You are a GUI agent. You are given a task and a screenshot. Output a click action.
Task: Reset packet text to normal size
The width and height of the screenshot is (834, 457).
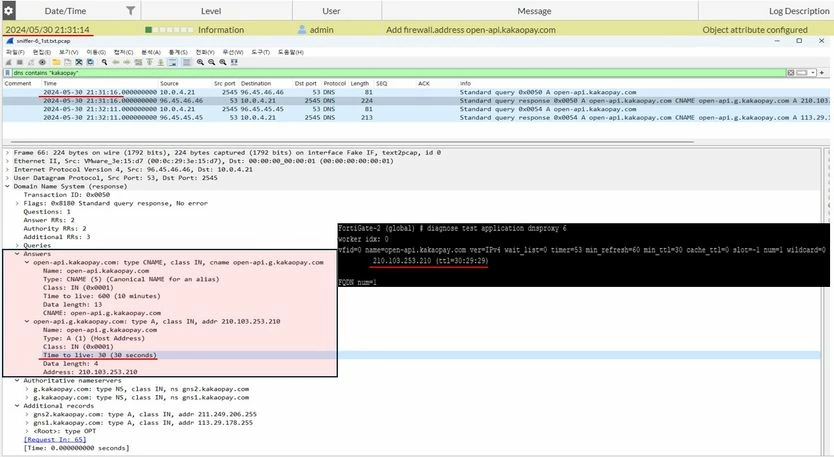pos(222,62)
